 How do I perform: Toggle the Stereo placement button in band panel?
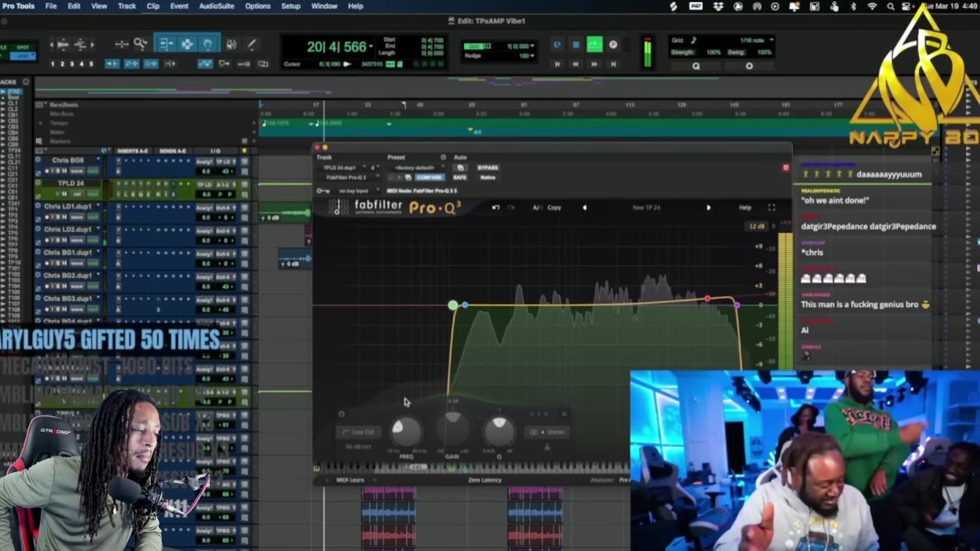tap(548, 432)
